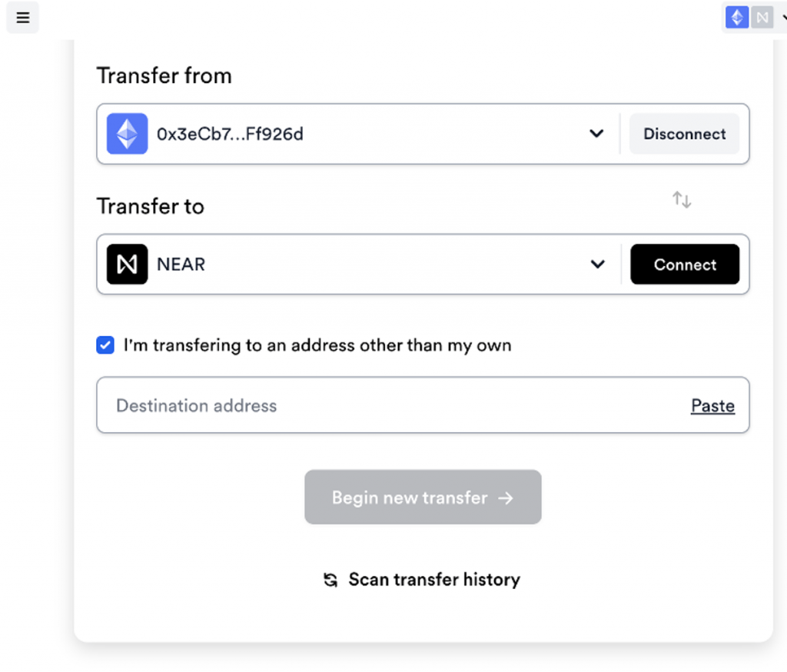This screenshot has height=672, width=787.
Task: Open the hamburger menu
Action: click(22, 18)
